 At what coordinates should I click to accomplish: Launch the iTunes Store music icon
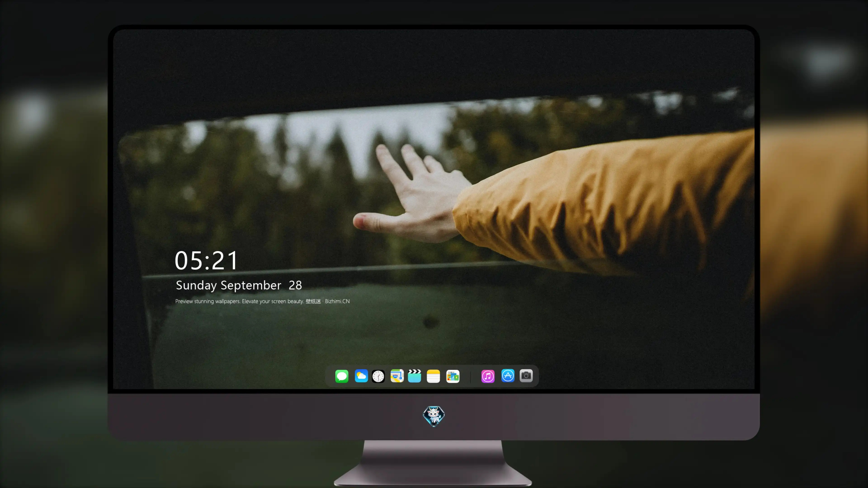488,376
